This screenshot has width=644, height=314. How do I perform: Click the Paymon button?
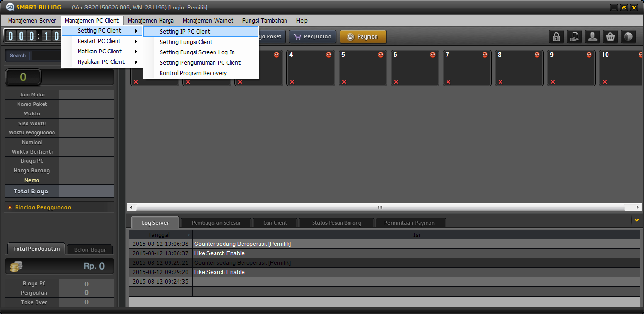tap(363, 36)
